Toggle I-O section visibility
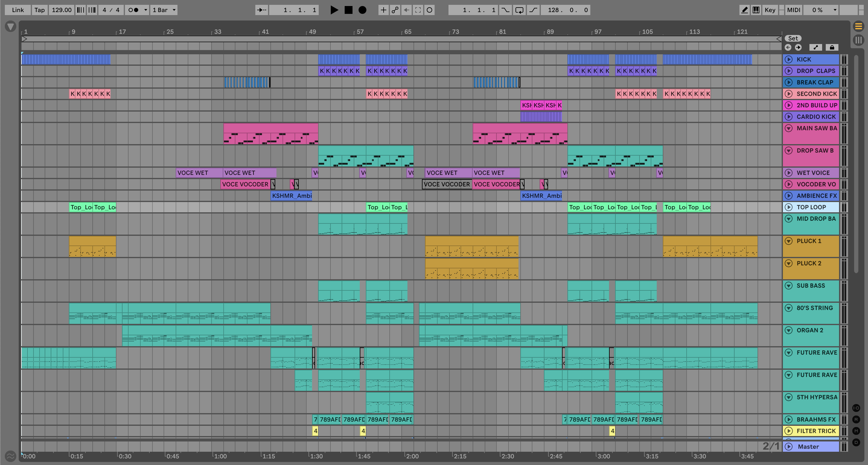The height and width of the screenshot is (465, 868). pyautogui.click(x=856, y=408)
